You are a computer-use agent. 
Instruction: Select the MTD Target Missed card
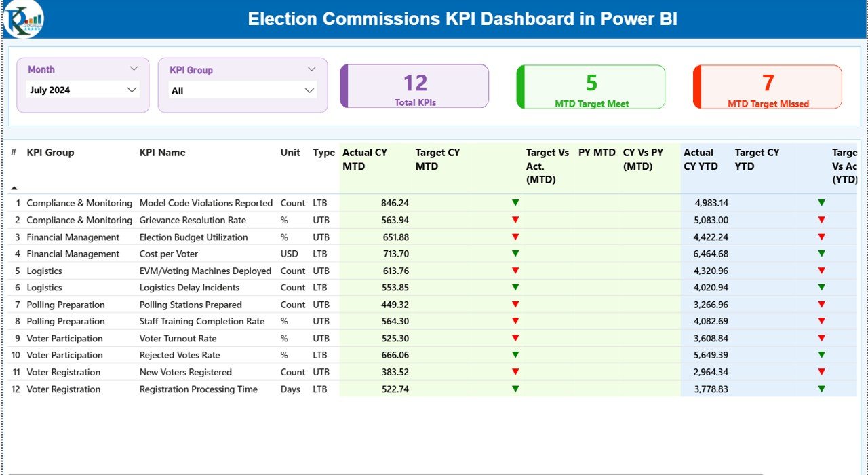coord(767,86)
